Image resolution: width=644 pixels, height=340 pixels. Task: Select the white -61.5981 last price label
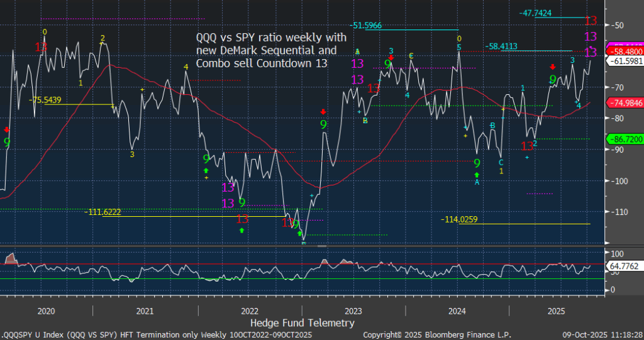(623, 60)
